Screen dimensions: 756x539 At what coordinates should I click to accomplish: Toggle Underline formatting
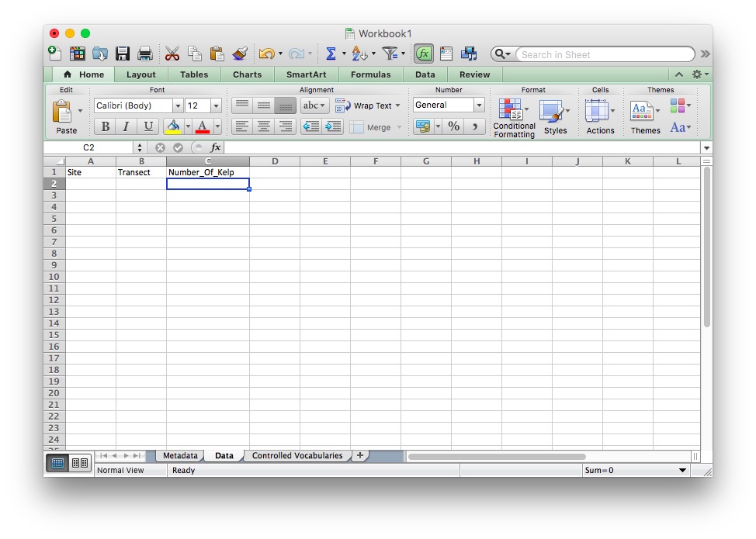(147, 126)
